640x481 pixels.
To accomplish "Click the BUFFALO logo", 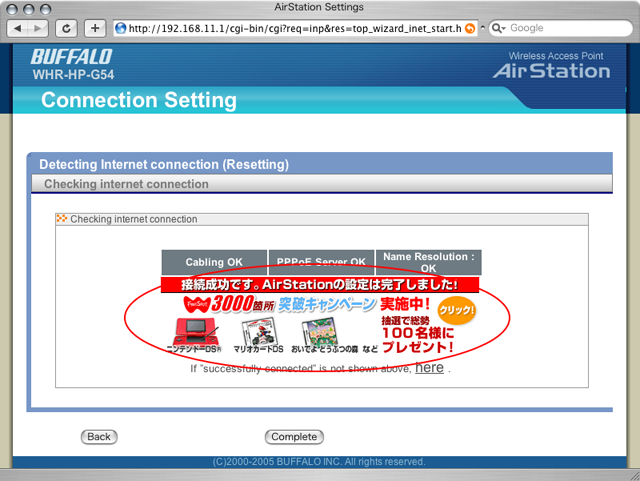I will 71,57.
